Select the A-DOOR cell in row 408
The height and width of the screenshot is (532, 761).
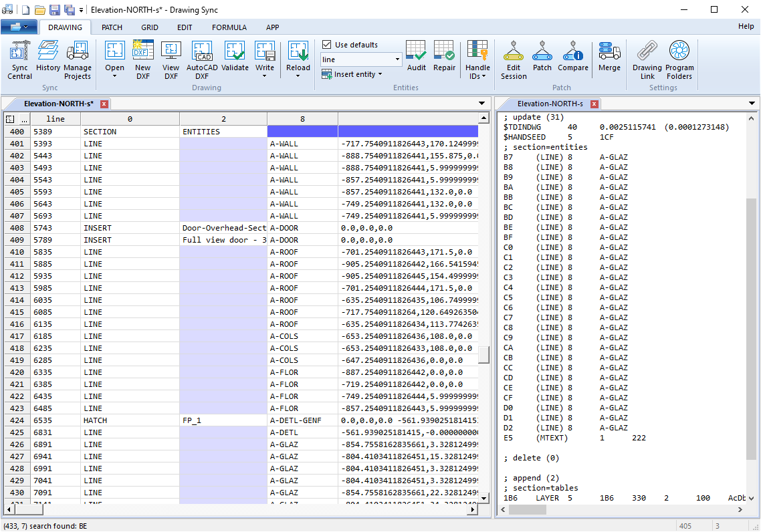(302, 228)
